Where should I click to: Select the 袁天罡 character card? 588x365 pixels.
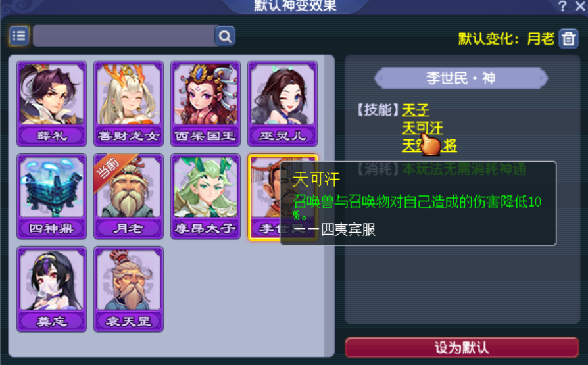click(129, 289)
